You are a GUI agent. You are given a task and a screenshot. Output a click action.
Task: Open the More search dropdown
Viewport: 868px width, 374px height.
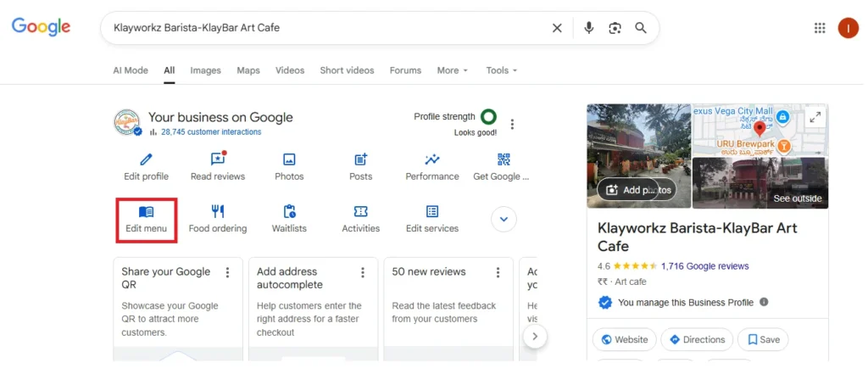[453, 70]
